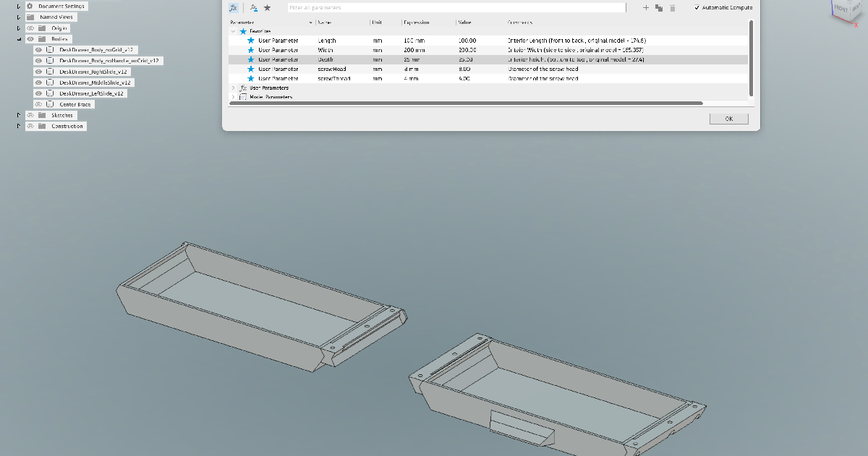Image resolution: width=868 pixels, height=456 pixels.
Task: Click the delete parameter trash icon
Action: 672,7
